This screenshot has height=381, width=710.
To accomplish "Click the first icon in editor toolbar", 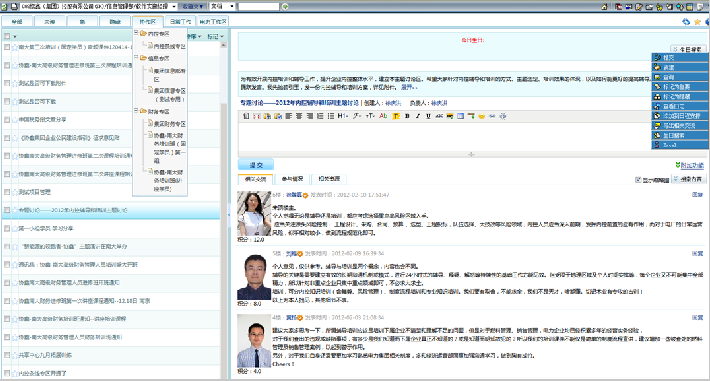I will pos(246,116).
